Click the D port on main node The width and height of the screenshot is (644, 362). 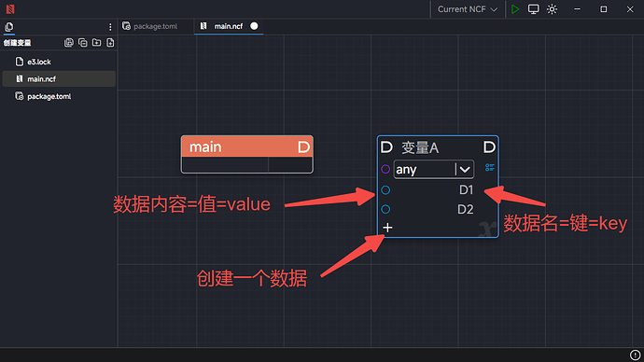(x=303, y=146)
